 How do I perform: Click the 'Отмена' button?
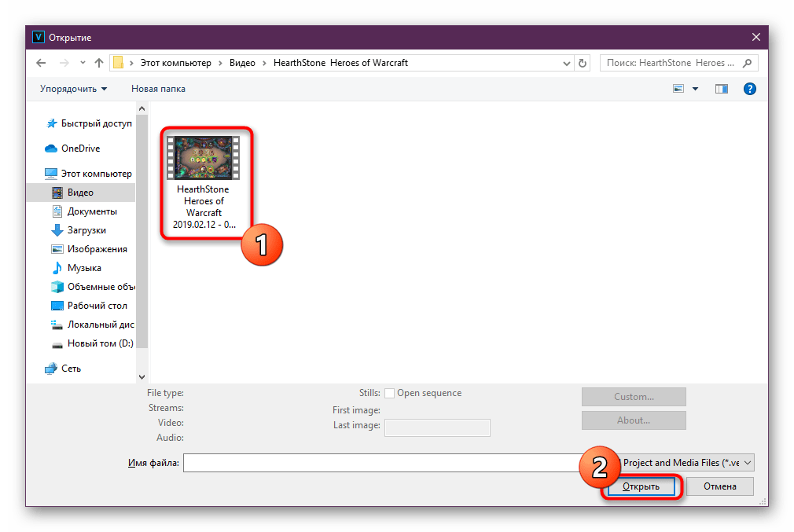719,486
